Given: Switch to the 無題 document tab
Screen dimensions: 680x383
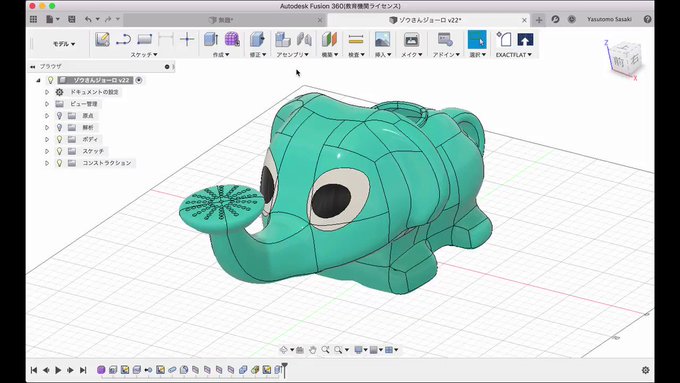Looking at the screenshot, I should [225, 20].
